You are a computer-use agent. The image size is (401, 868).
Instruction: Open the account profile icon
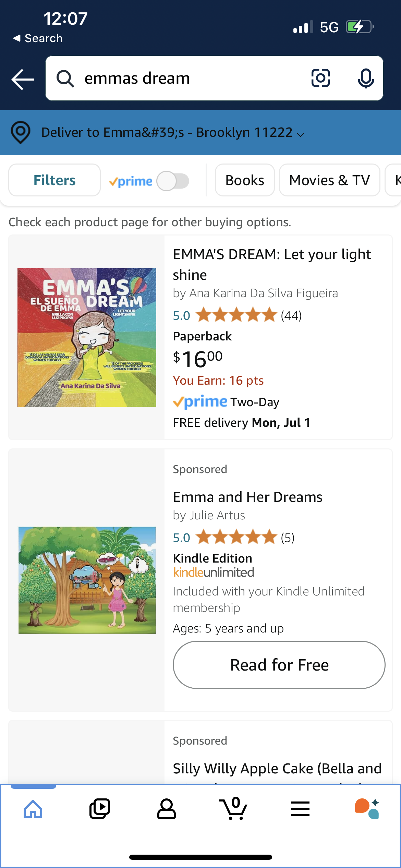coord(167,809)
